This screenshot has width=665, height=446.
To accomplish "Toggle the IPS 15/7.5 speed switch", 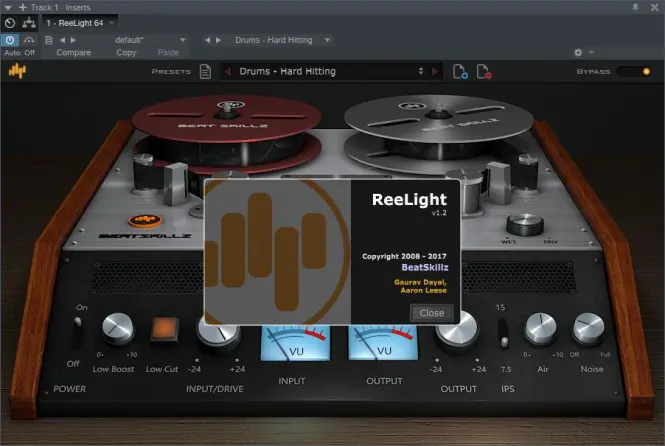I will coord(503,334).
